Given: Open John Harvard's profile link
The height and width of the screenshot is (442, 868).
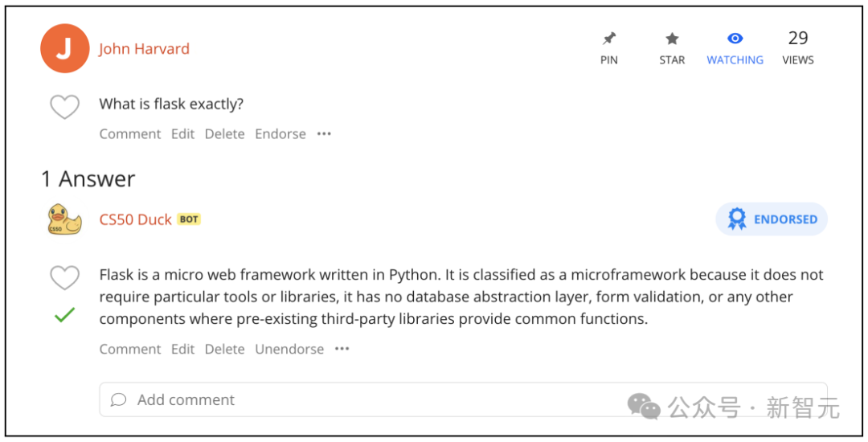Looking at the screenshot, I should tap(144, 49).
